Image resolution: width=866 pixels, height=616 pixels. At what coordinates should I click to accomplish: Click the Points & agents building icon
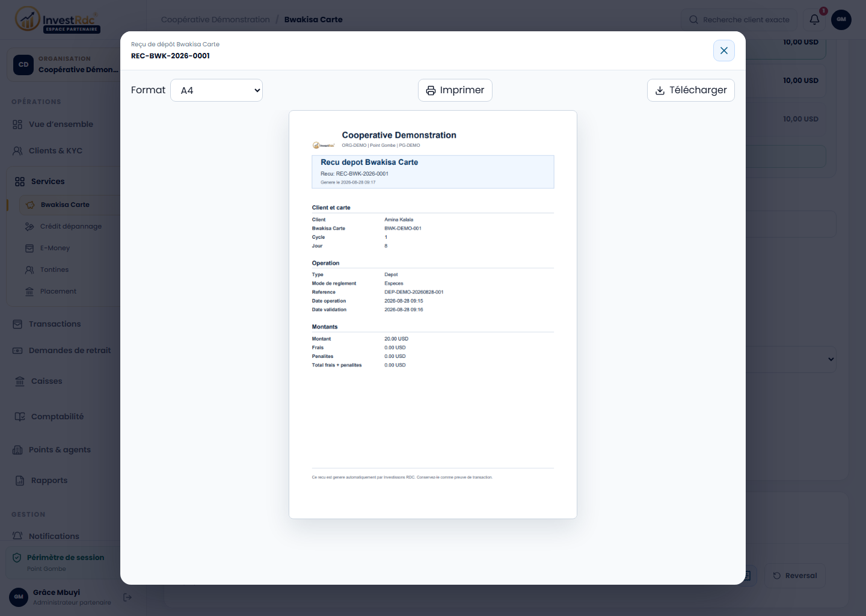[x=17, y=450]
